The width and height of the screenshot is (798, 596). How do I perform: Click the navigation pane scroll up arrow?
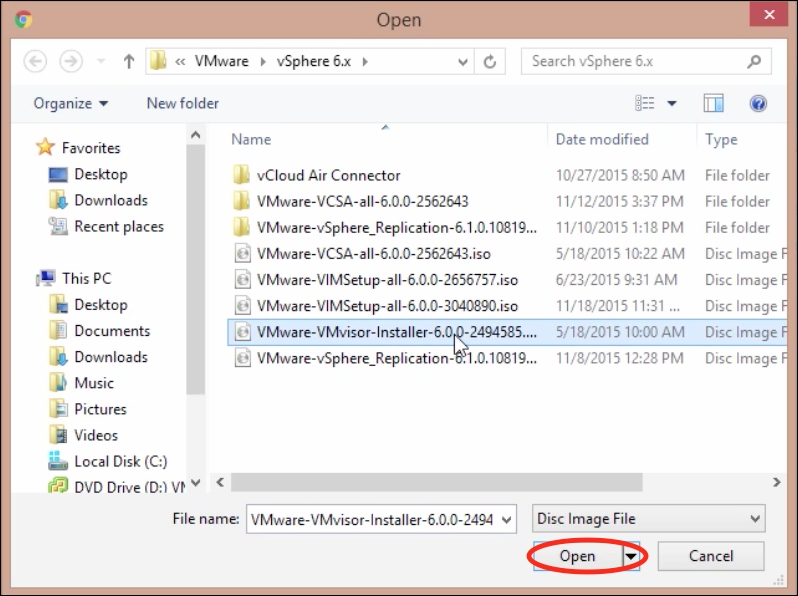coord(195,135)
